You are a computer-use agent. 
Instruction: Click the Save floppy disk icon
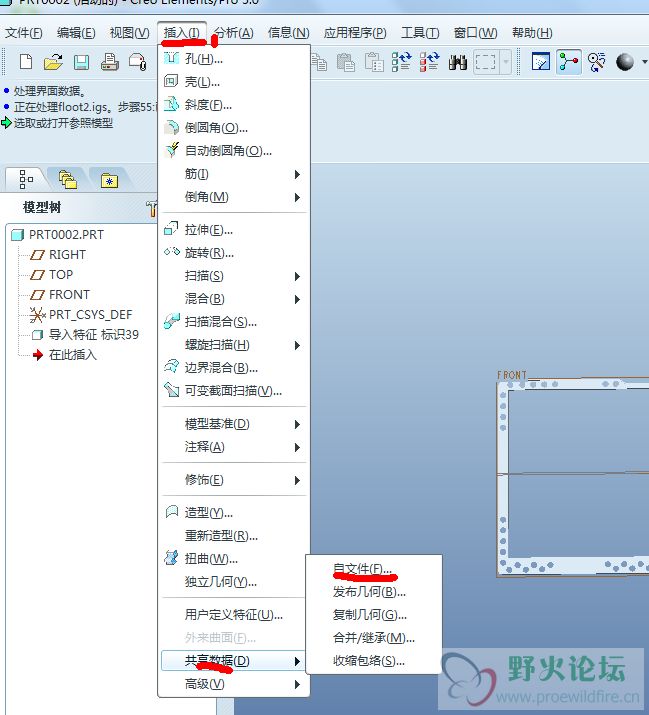[x=81, y=62]
